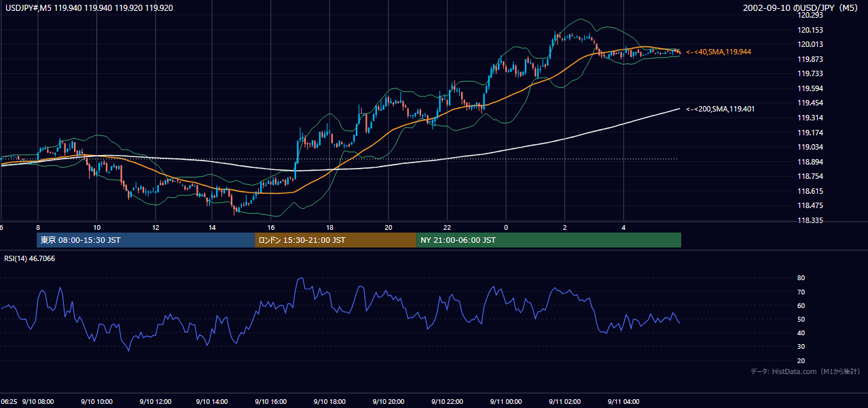Click price axis value 120.013
Viewport: 868px width, 408px height.
pos(810,44)
